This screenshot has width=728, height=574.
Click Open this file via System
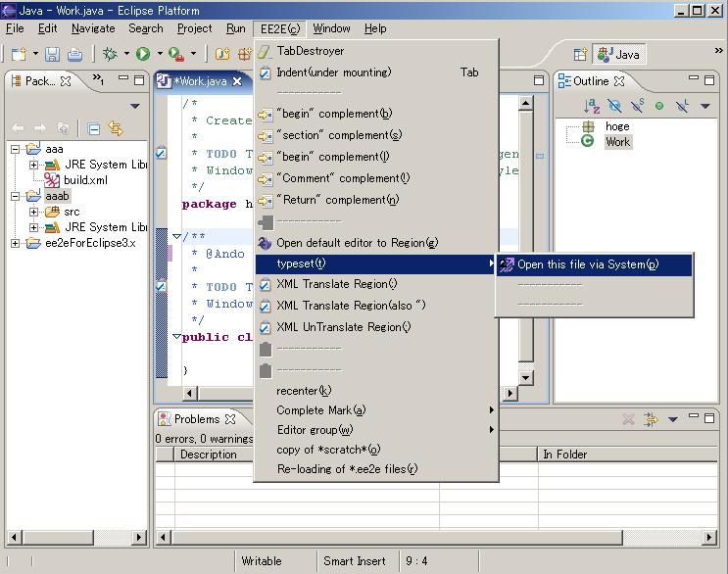click(595, 264)
